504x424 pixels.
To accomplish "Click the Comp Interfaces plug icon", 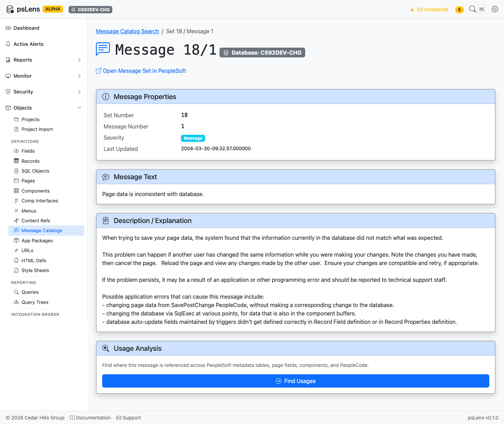I will click(16, 201).
